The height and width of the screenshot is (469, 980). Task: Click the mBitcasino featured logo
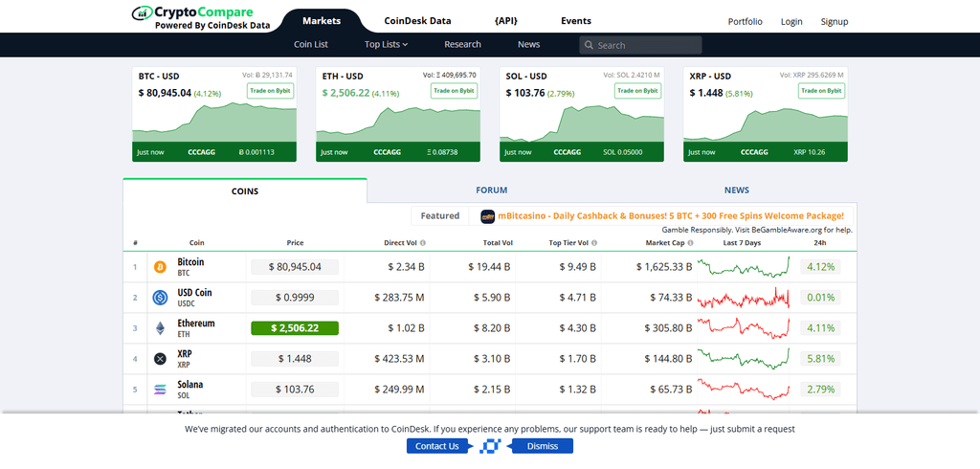click(x=487, y=216)
